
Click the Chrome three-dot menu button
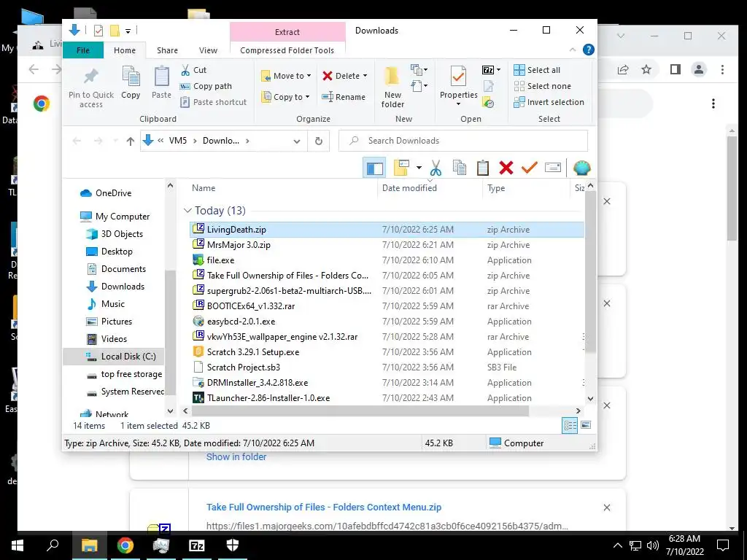pos(722,69)
